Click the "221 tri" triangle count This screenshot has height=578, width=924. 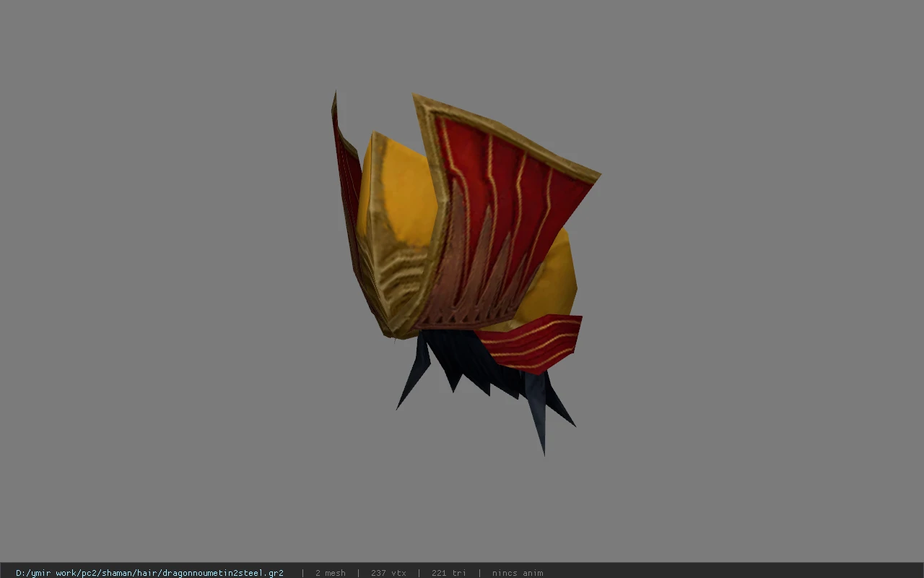[449, 573]
